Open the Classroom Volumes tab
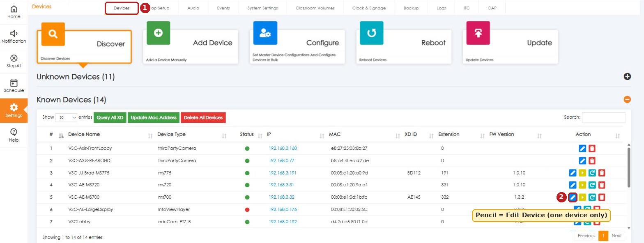 (x=315, y=8)
